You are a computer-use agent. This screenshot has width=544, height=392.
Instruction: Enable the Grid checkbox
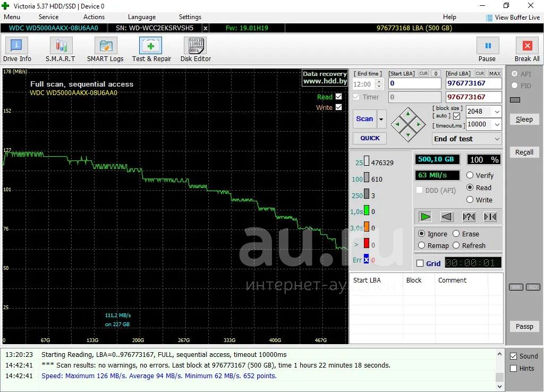(x=420, y=263)
